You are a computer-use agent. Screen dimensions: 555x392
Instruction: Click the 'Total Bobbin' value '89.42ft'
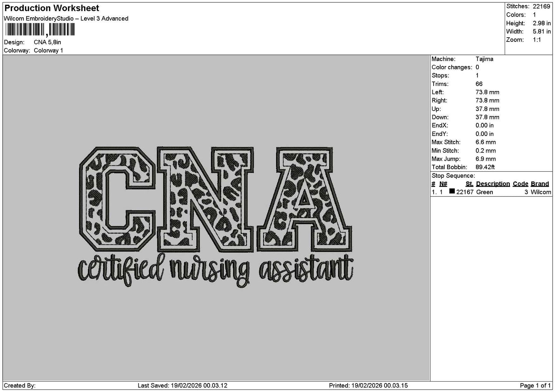pyautogui.click(x=485, y=167)
